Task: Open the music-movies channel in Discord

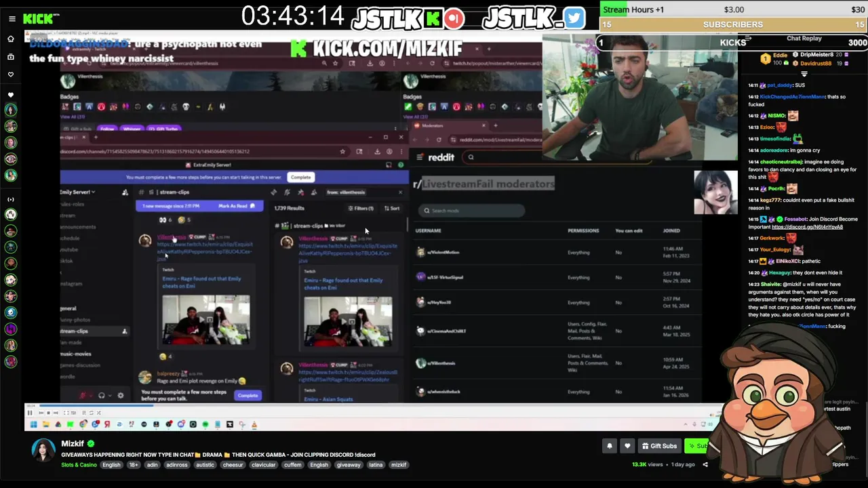Action: click(76, 354)
